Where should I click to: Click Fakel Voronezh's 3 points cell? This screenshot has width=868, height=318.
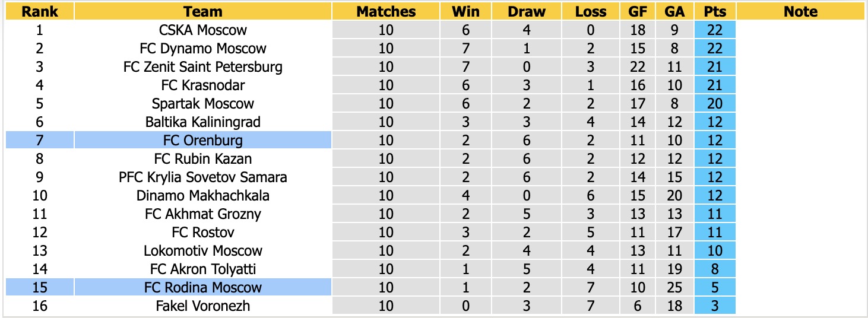click(x=715, y=306)
